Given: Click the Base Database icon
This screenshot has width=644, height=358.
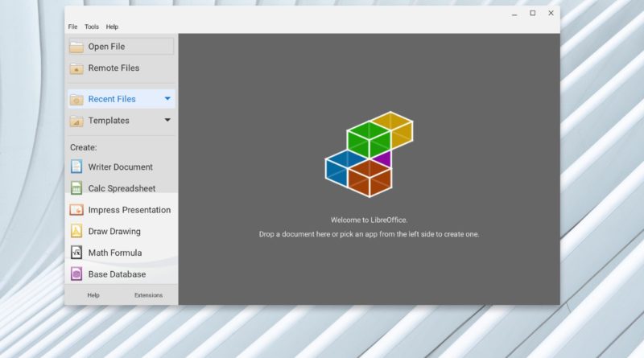Looking at the screenshot, I should 76,274.
